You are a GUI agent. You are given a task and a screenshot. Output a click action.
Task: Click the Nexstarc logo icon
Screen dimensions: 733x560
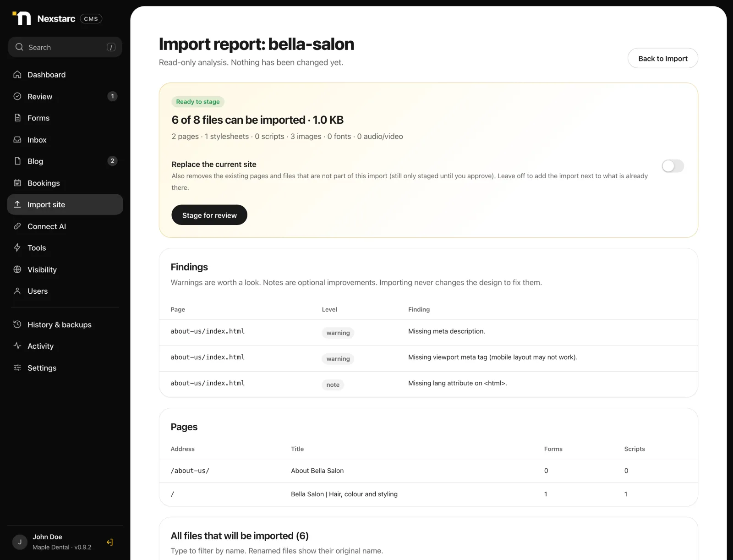click(x=22, y=18)
